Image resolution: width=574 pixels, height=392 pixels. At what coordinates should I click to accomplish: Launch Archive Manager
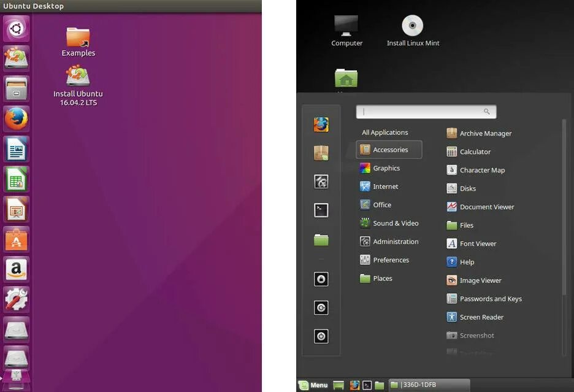[x=479, y=133]
